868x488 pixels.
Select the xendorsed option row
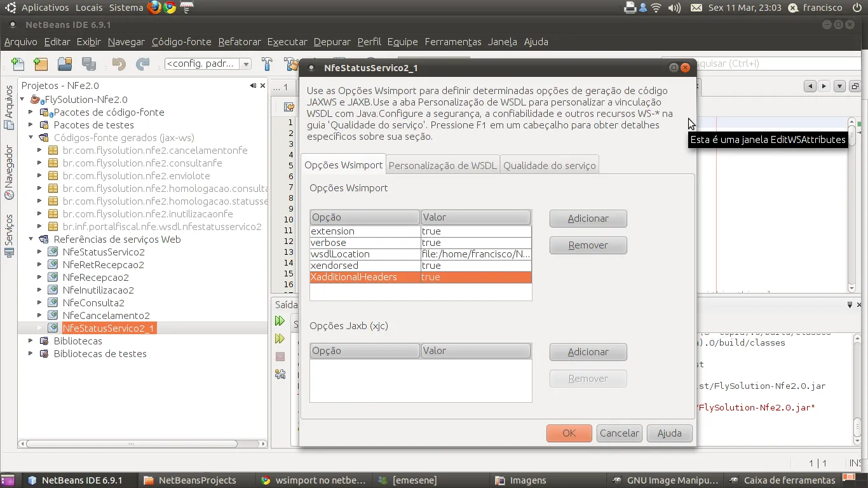coord(421,266)
